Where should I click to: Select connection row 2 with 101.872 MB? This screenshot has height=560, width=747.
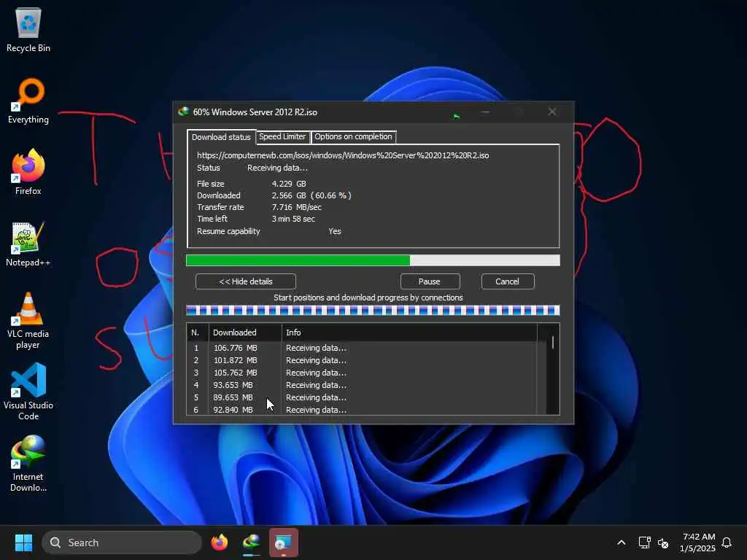[362, 360]
